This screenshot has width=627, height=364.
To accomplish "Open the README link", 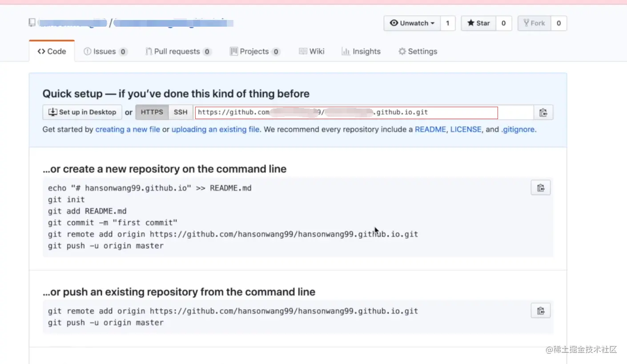I will (x=430, y=130).
